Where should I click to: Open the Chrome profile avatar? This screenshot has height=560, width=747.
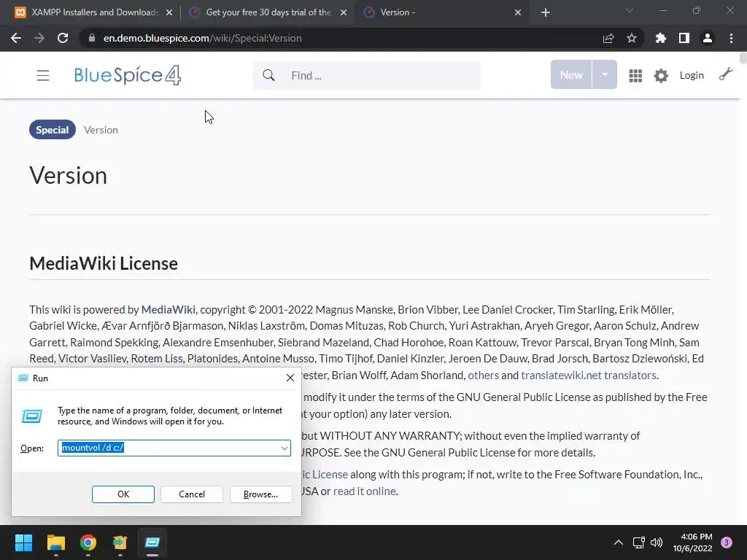pos(708,38)
